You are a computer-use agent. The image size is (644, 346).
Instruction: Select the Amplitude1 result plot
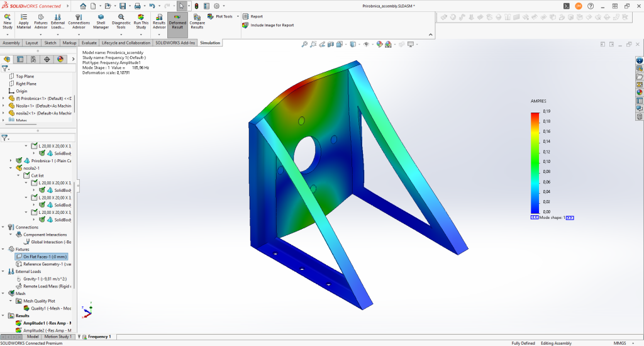point(43,323)
